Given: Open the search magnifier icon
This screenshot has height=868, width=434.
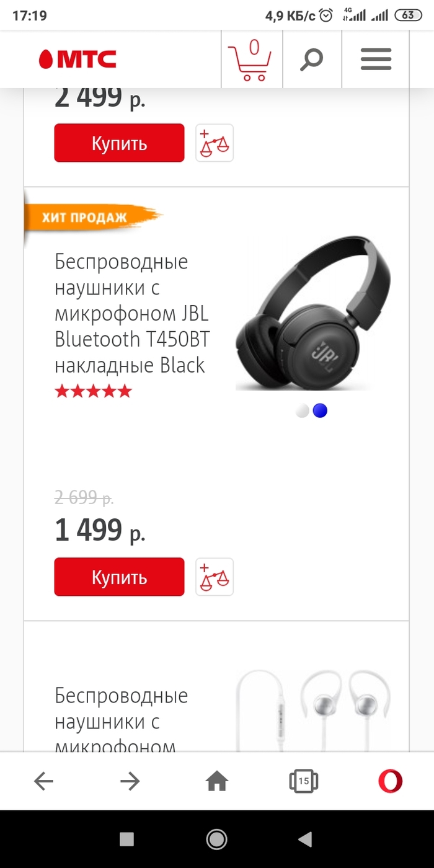Looking at the screenshot, I should [x=311, y=60].
